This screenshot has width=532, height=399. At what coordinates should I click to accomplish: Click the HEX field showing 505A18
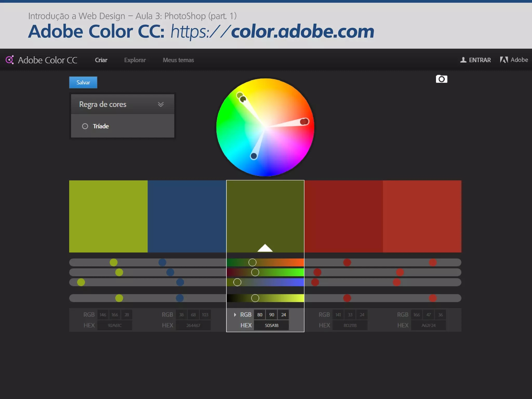[271, 325]
